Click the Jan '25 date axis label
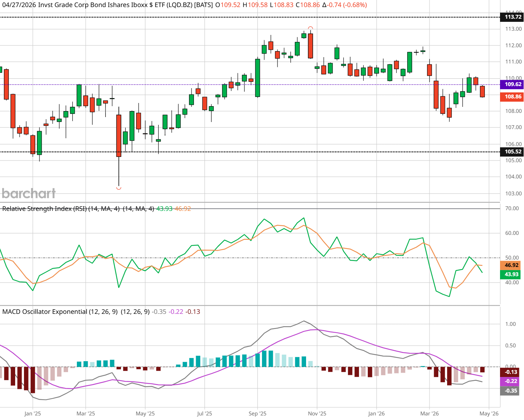The image size is (524, 420). click(33, 414)
